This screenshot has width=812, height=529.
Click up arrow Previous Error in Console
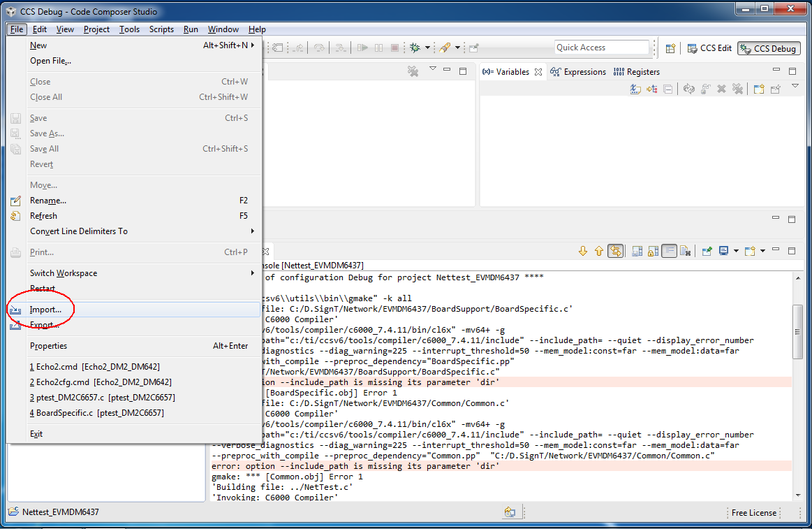pos(599,252)
